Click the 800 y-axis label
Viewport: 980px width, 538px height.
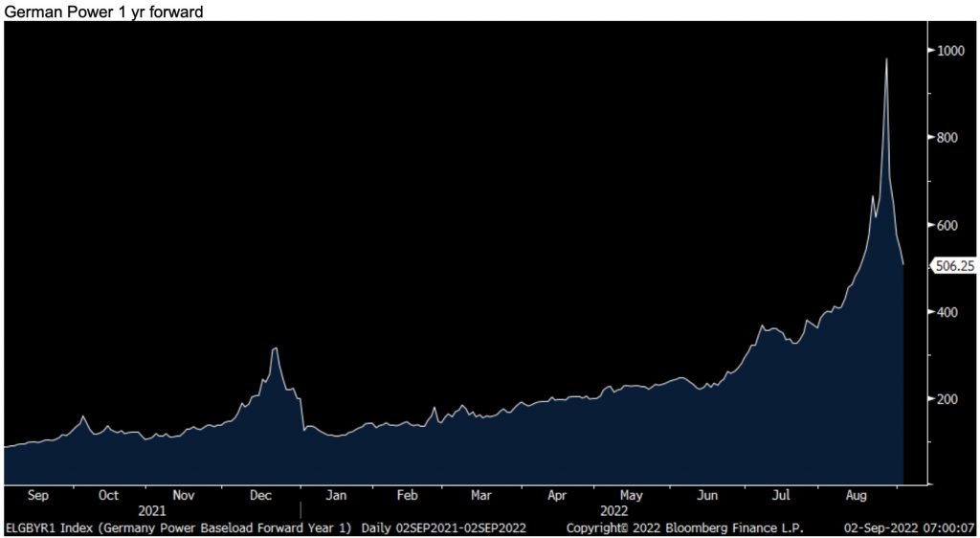947,138
